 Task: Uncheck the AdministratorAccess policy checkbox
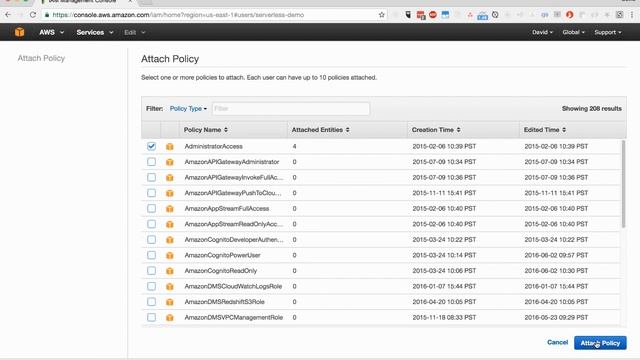(151, 146)
